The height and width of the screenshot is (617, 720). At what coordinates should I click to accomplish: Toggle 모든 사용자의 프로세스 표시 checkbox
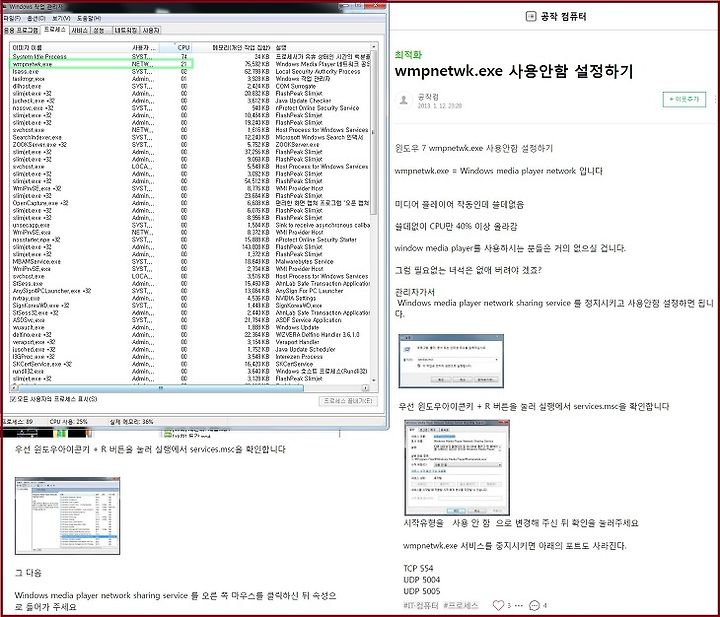click(x=13, y=399)
